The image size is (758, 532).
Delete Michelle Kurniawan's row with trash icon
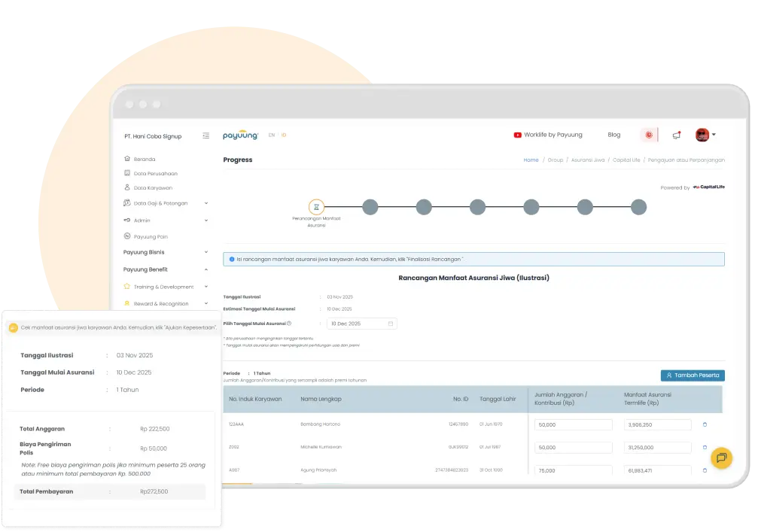705,447
